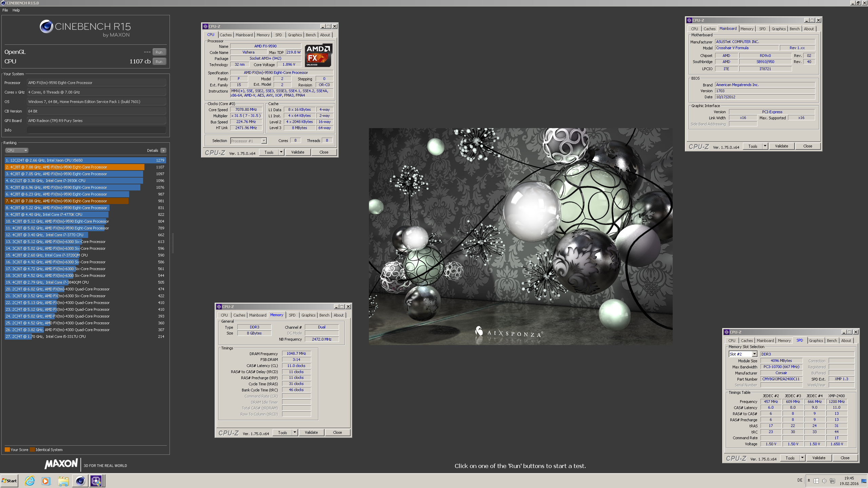Switch to Bench tab in CPU-Z CPU window
Viewport: 868px width, 488px height.
pos(311,35)
